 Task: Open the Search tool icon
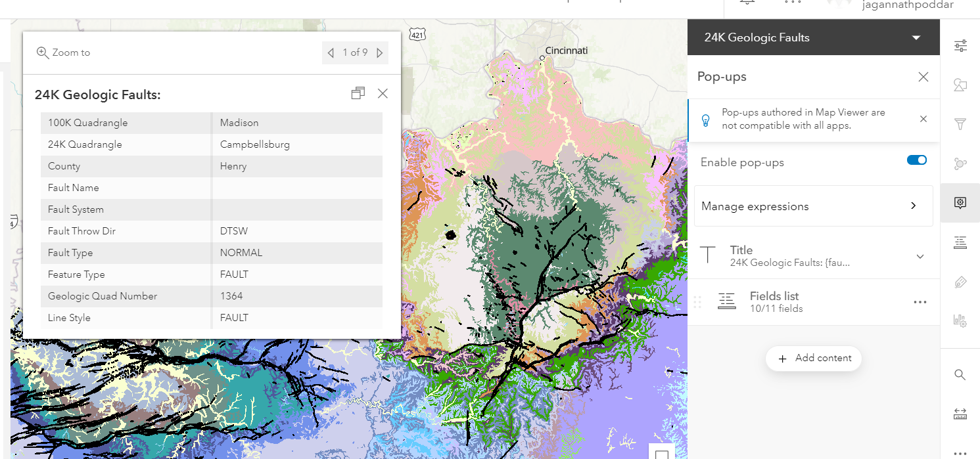(x=960, y=374)
